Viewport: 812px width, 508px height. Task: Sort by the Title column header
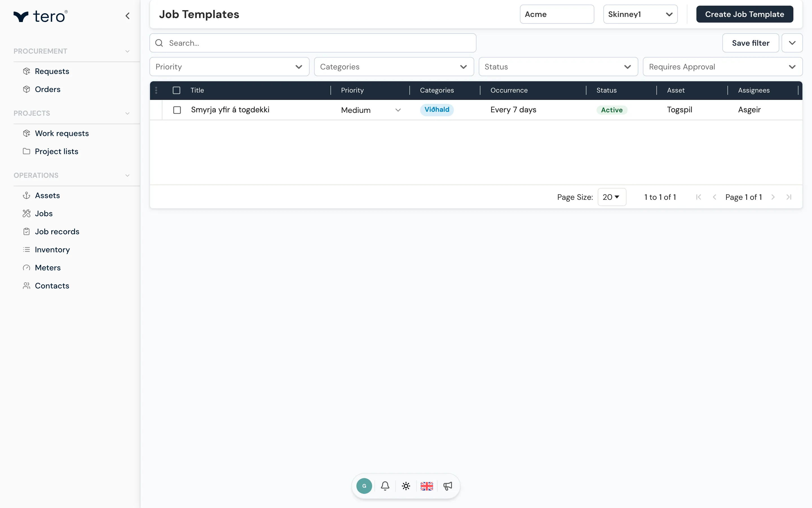click(x=197, y=90)
